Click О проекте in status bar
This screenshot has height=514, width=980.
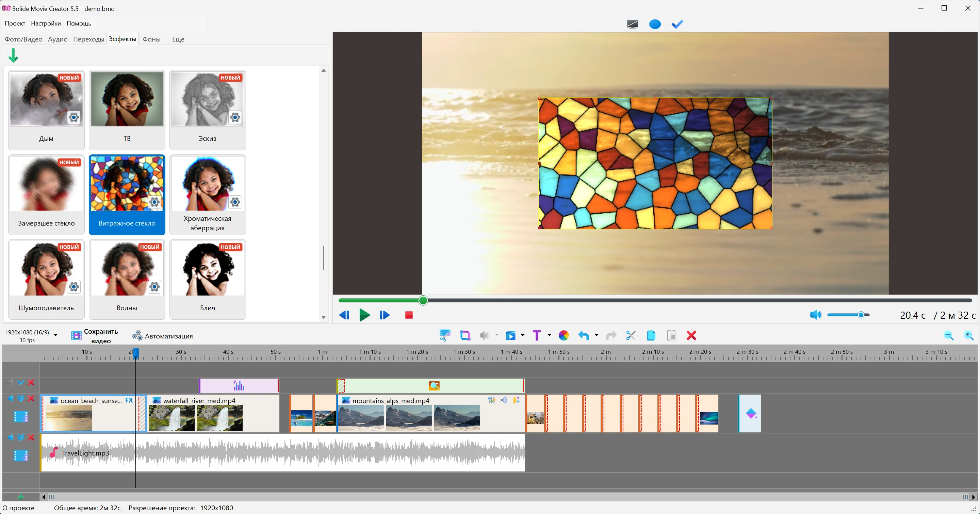pyautogui.click(x=18, y=508)
